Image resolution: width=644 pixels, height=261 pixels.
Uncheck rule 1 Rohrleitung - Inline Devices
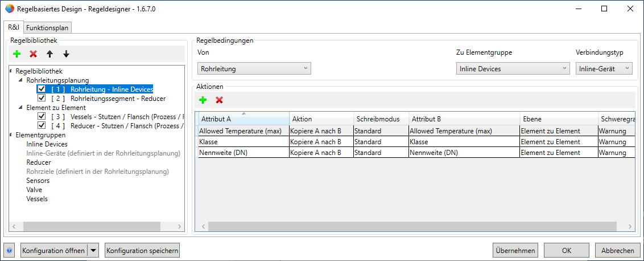(42, 89)
